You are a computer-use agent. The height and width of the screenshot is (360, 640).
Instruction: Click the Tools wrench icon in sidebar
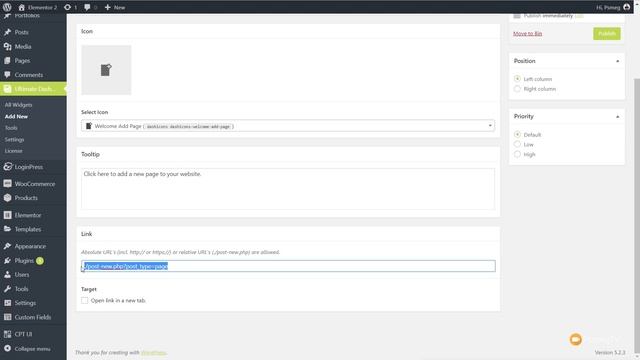pos(7,289)
